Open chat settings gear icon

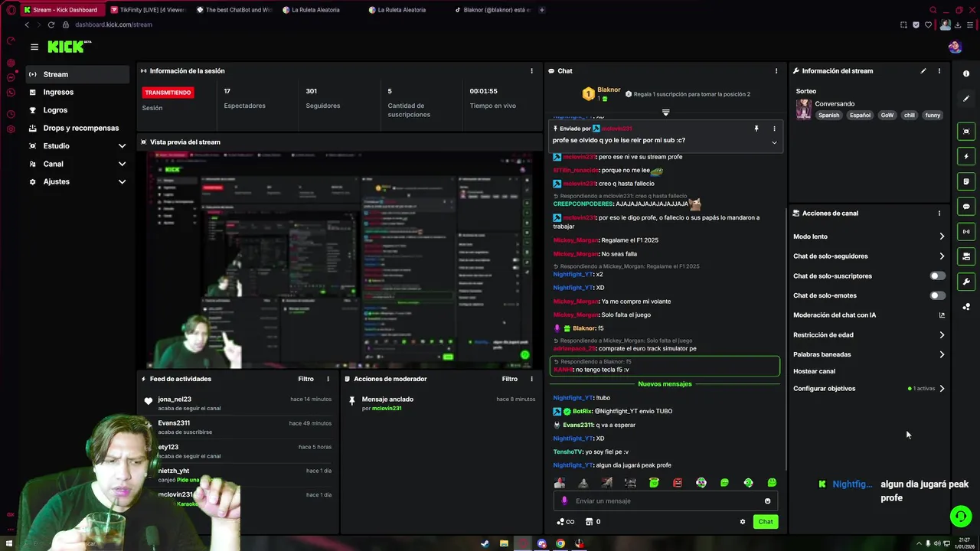coord(742,522)
